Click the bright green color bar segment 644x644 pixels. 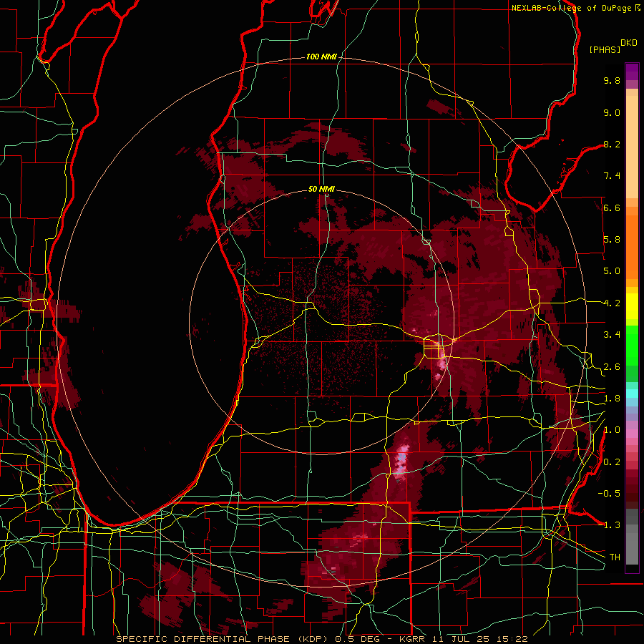pos(632,346)
